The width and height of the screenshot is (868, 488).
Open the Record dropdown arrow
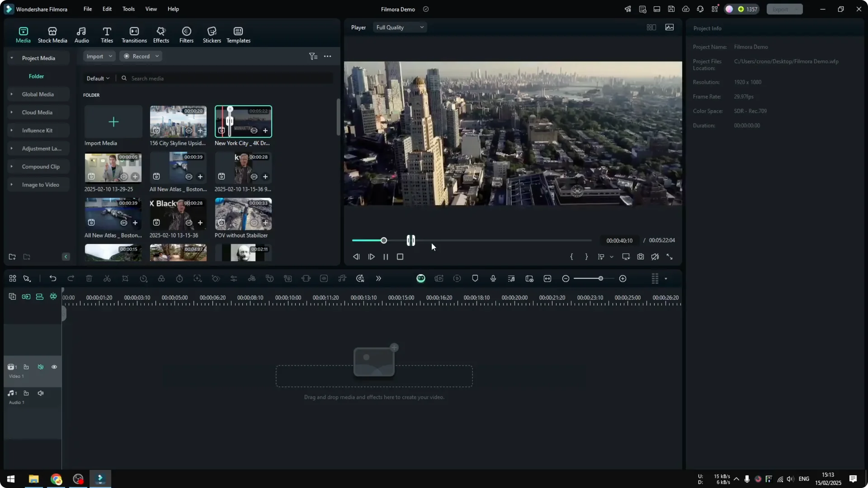pos(157,56)
